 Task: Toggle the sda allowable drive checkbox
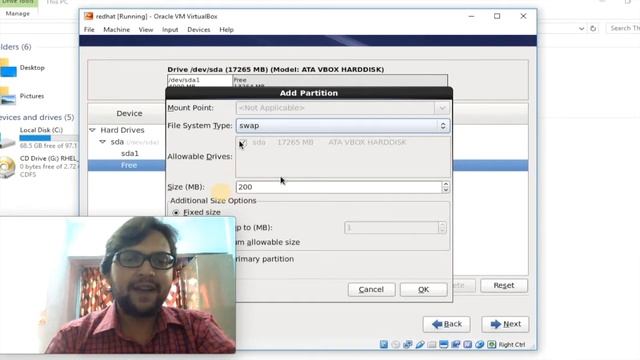pos(242,142)
